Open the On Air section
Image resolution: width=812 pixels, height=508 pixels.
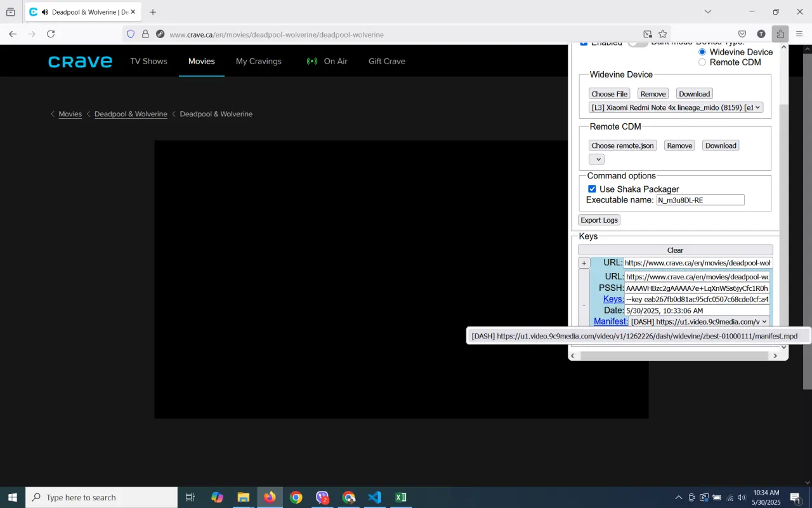point(327,62)
